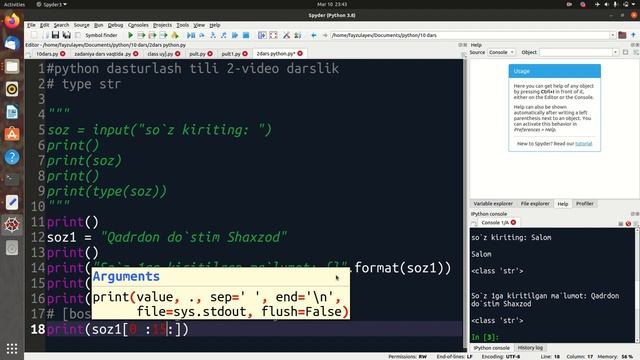This screenshot has width=640, height=360.
Task: Click the Encoding: UTF-8 status entry
Action: click(x=500, y=357)
